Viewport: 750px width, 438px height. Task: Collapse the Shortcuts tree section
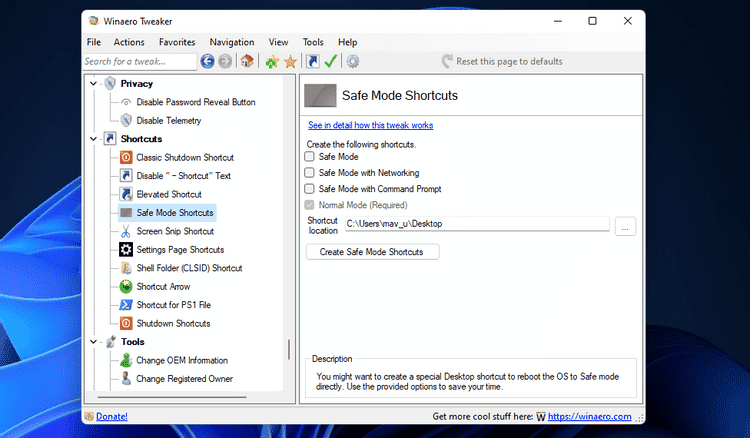click(x=93, y=139)
